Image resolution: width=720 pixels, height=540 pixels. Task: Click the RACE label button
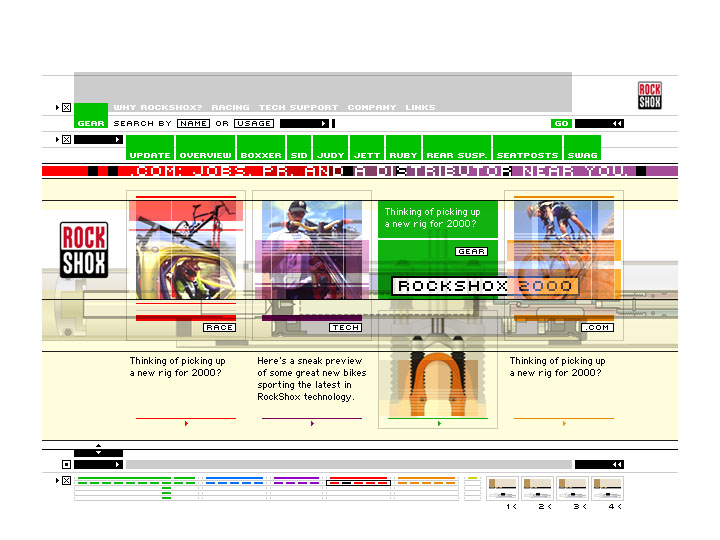tap(219, 327)
